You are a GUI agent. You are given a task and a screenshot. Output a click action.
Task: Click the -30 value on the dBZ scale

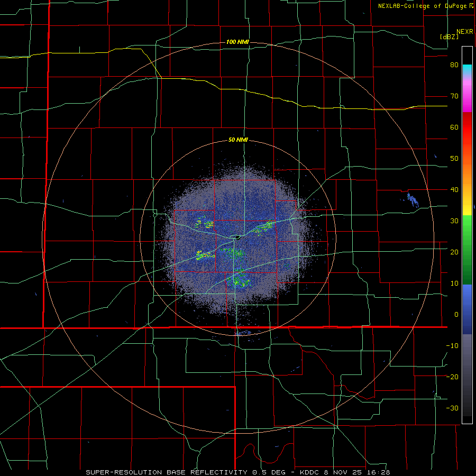[452, 409]
